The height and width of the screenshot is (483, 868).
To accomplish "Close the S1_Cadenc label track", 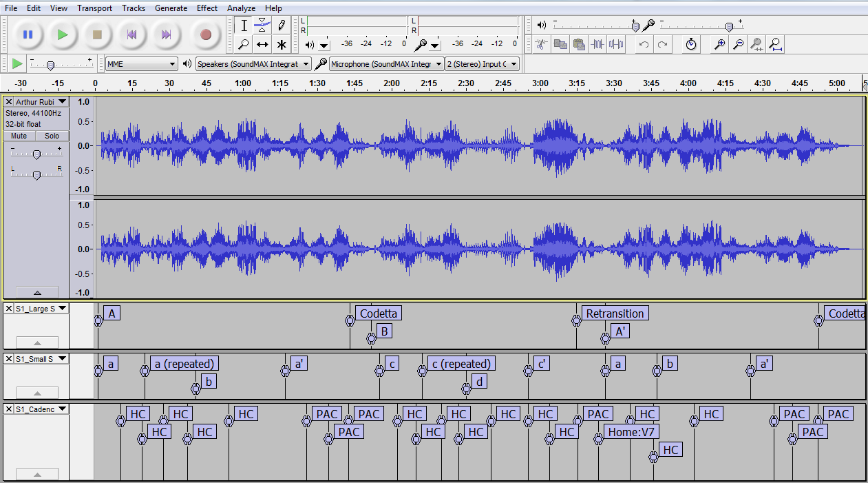I will click(9, 409).
